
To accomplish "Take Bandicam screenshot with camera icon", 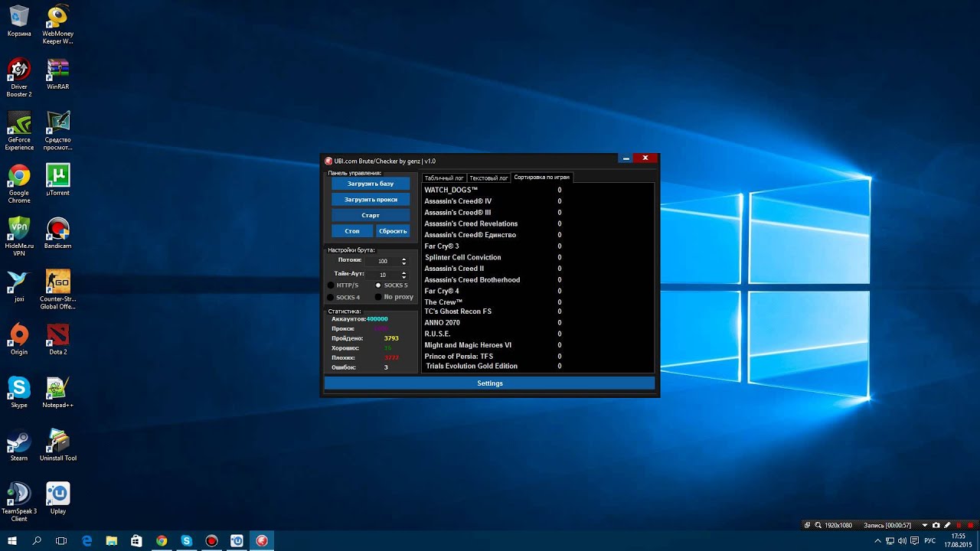I will point(936,525).
